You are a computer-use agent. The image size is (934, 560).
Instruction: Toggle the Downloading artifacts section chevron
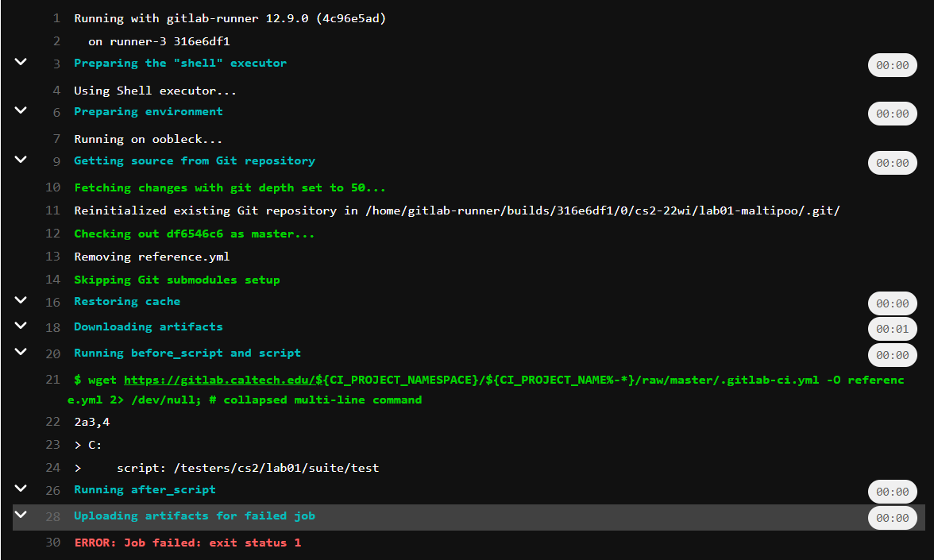(x=21, y=326)
